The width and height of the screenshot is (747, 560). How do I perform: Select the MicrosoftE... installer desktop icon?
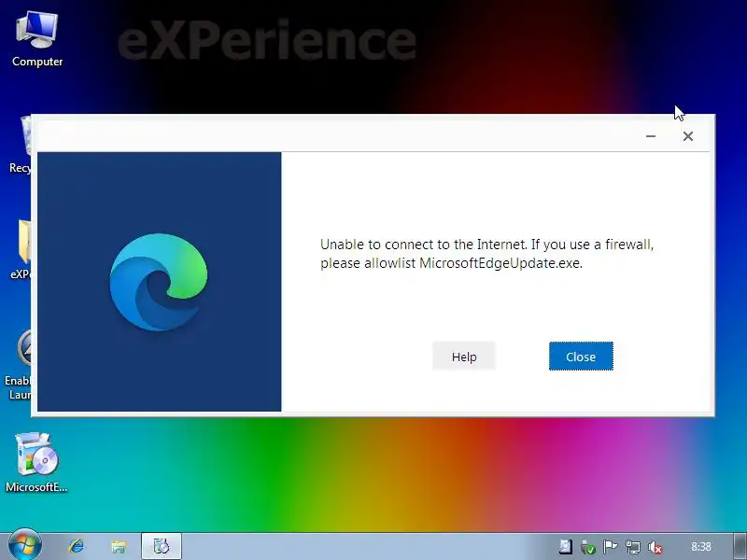point(36,462)
